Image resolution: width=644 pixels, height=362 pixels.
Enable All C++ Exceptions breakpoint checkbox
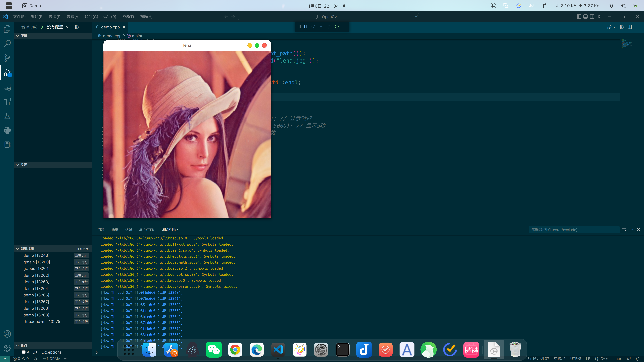pyautogui.click(x=24, y=352)
